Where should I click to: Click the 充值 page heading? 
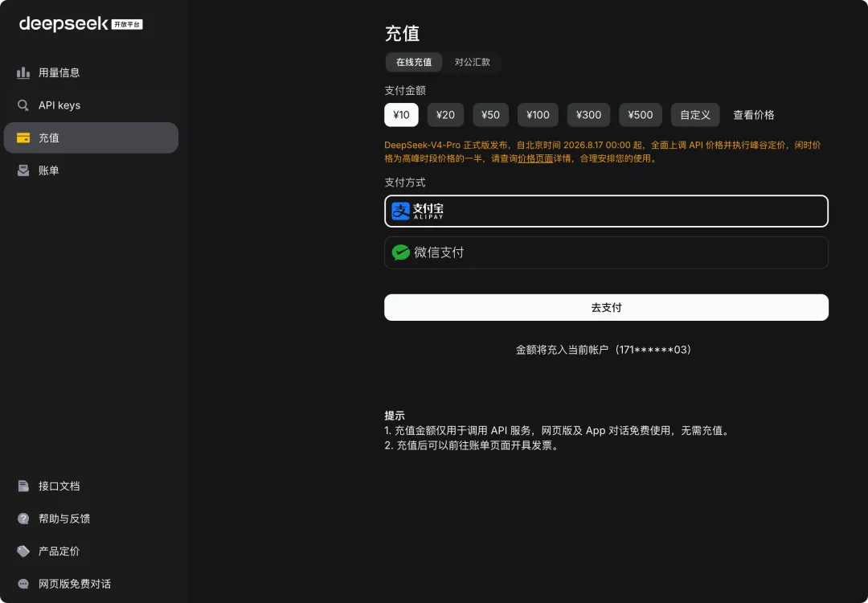(x=403, y=33)
